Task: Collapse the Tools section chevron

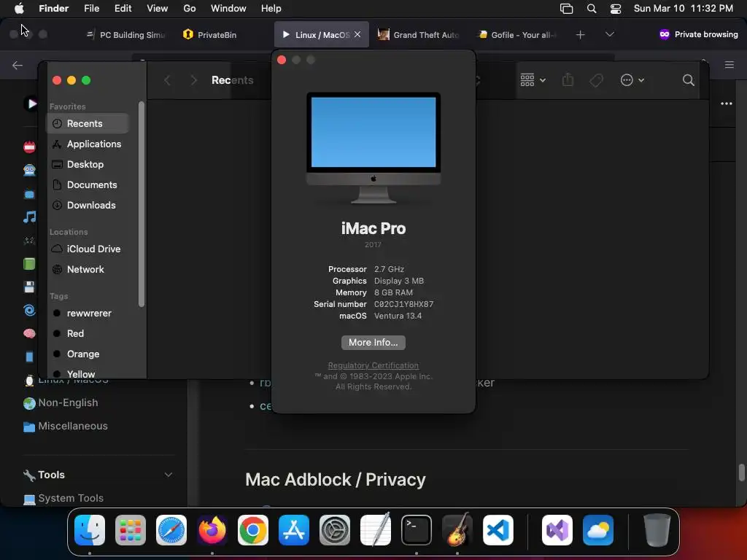Action: tap(169, 475)
